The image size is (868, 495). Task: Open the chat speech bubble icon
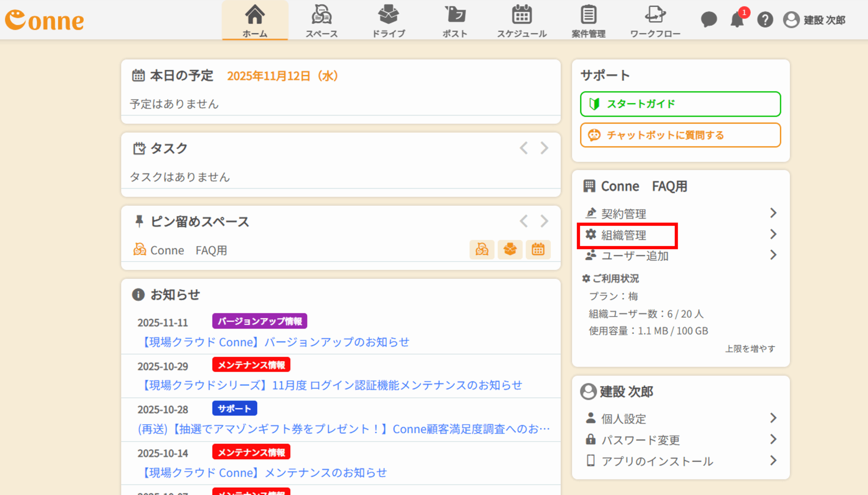tap(709, 20)
